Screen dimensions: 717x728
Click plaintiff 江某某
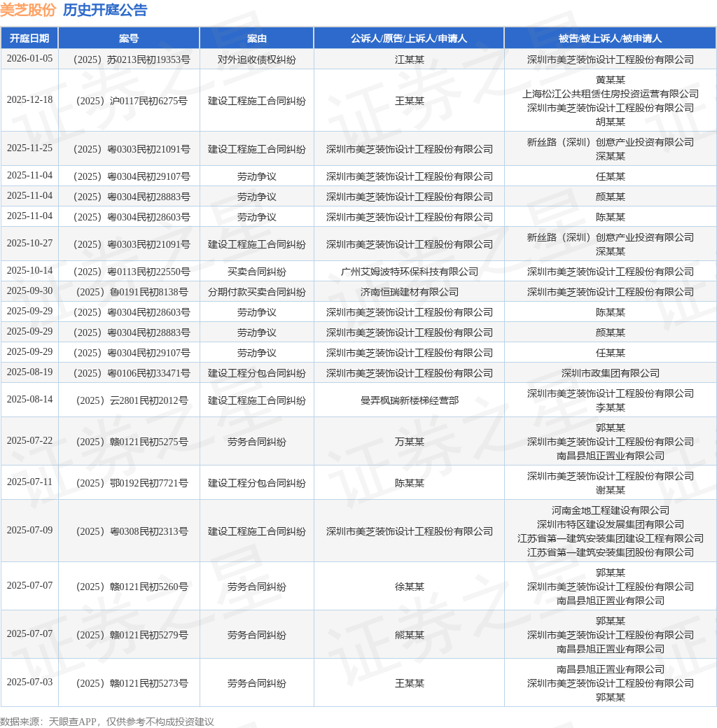409,59
